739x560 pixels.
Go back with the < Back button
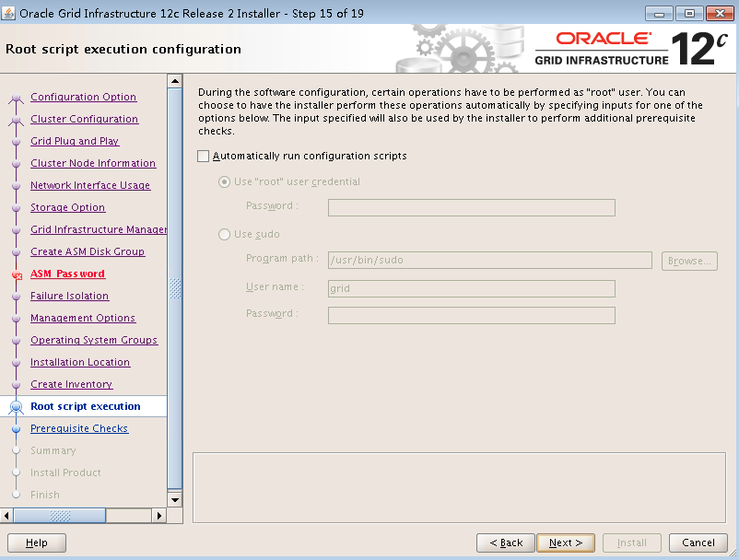pos(506,543)
